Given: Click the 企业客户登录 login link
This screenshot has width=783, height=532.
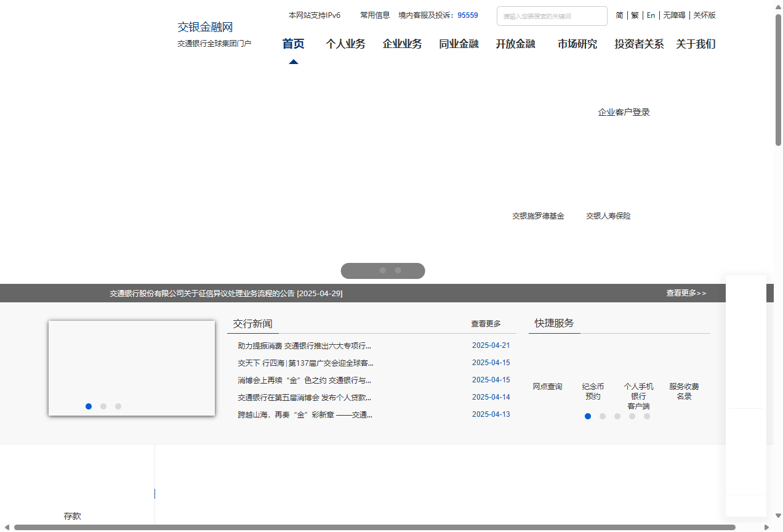Looking at the screenshot, I should click(624, 112).
